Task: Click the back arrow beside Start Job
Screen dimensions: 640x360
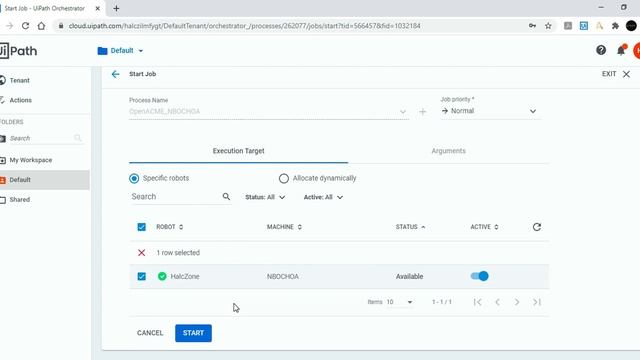Action: [x=116, y=74]
